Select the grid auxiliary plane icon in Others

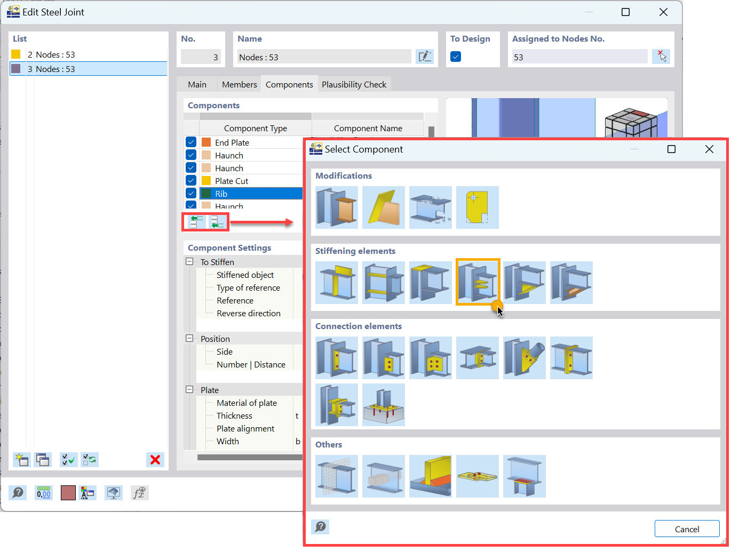[337, 476]
